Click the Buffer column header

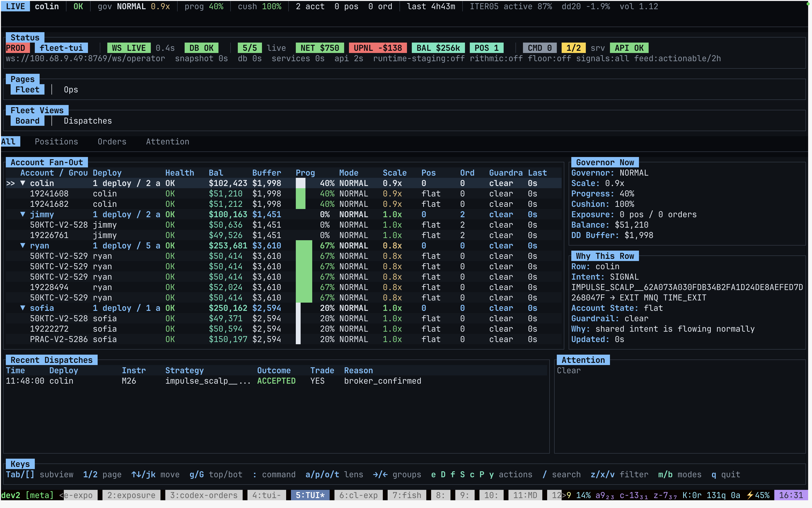pos(267,173)
